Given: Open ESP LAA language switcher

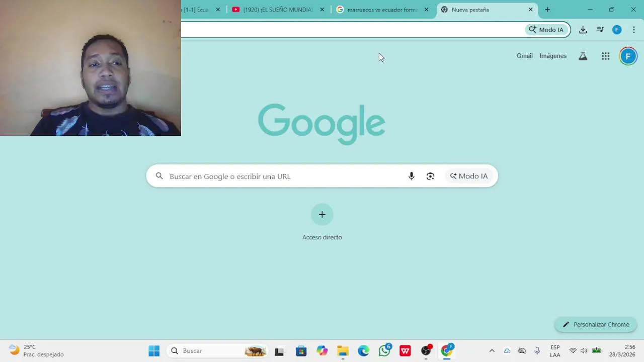Looking at the screenshot, I should (555, 351).
